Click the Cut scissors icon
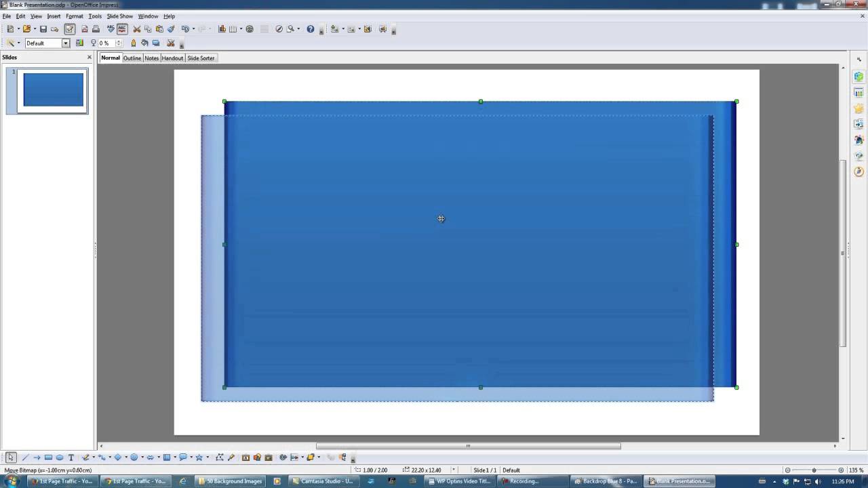The image size is (868, 488). pyautogui.click(x=137, y=29)
